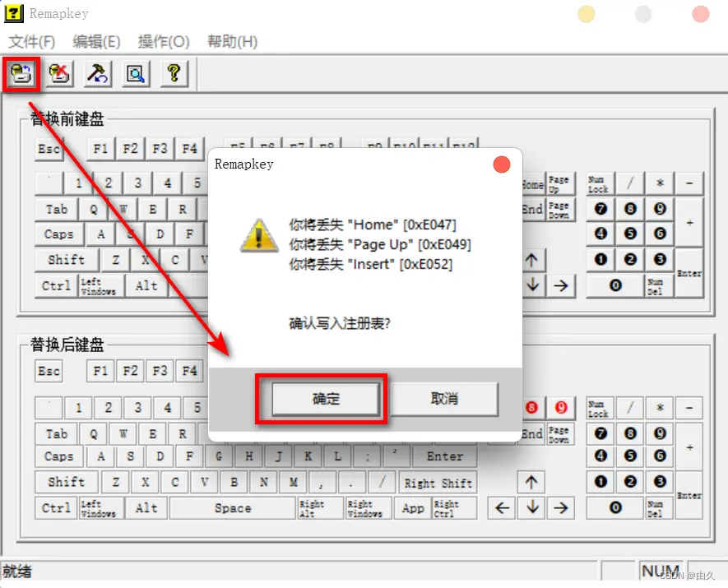Viewport: 728px width, 588px height.
Task: Click numpad 0 in 替换前键盘
Action: click(615, 285)
